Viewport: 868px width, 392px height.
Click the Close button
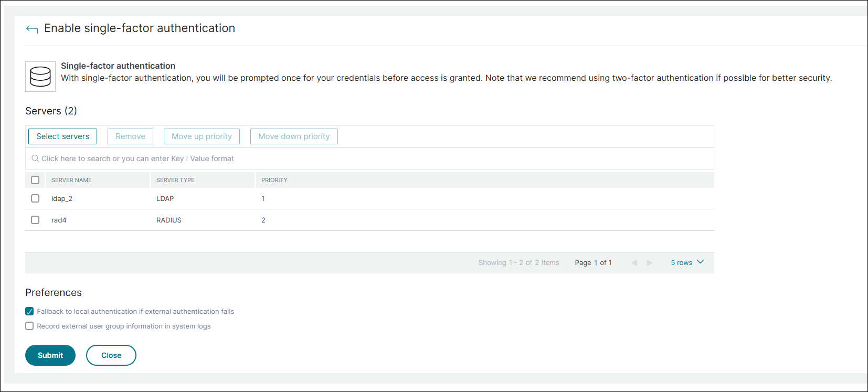click(111, 355)
